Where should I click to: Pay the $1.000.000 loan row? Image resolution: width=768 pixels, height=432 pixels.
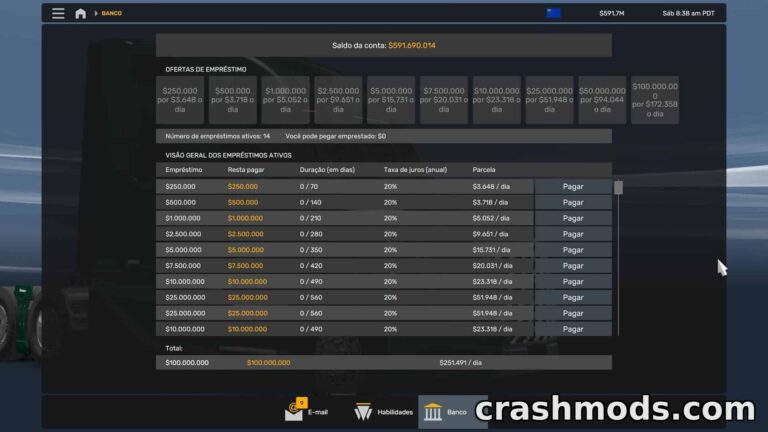(573, 218)
